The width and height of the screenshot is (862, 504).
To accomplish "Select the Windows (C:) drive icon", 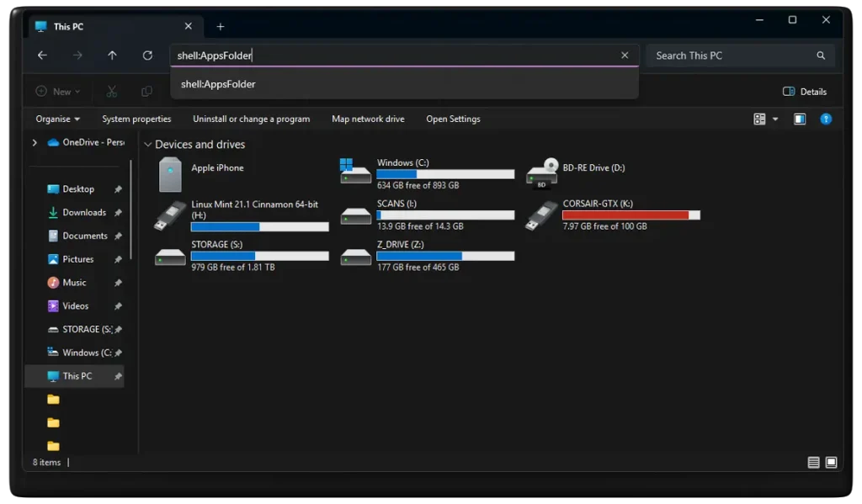I will 355,172.
